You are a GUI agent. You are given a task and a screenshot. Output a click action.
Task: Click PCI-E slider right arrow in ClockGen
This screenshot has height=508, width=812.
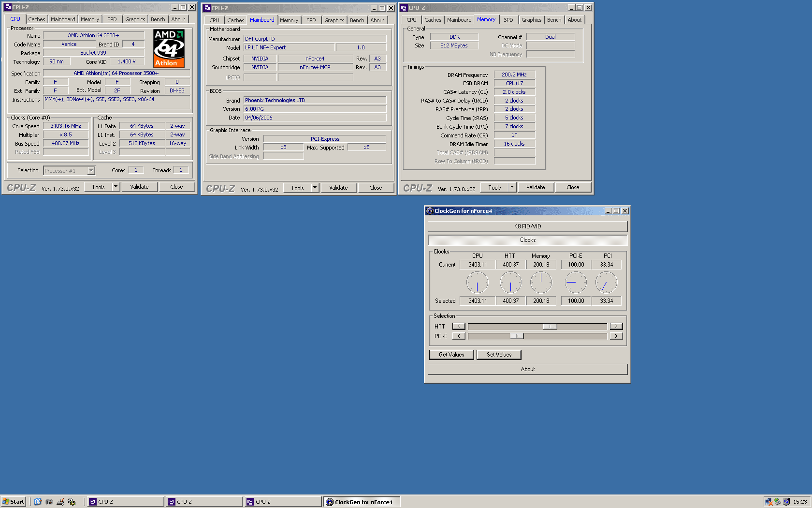[x=616, y=336]
